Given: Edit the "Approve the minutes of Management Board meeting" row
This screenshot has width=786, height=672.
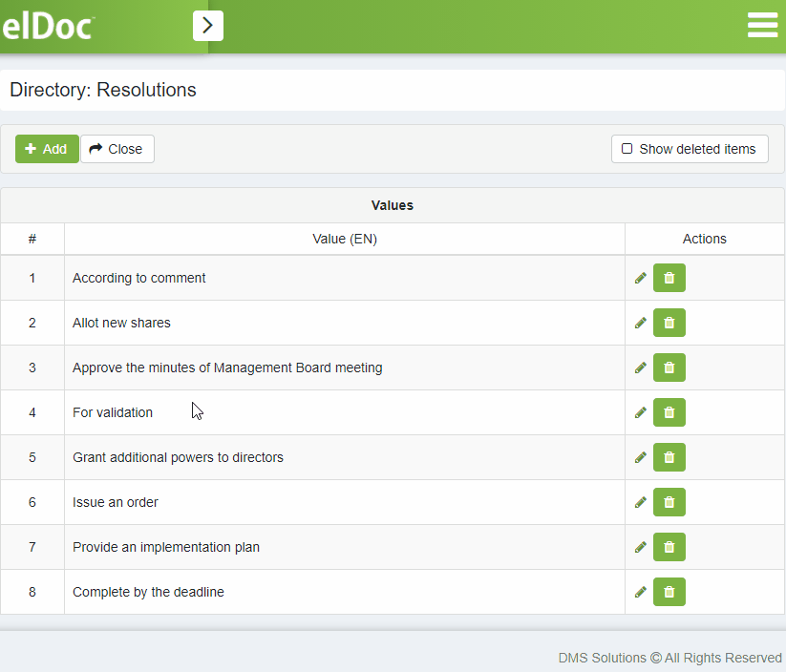Looking at the screenshot, I should 641,367.
